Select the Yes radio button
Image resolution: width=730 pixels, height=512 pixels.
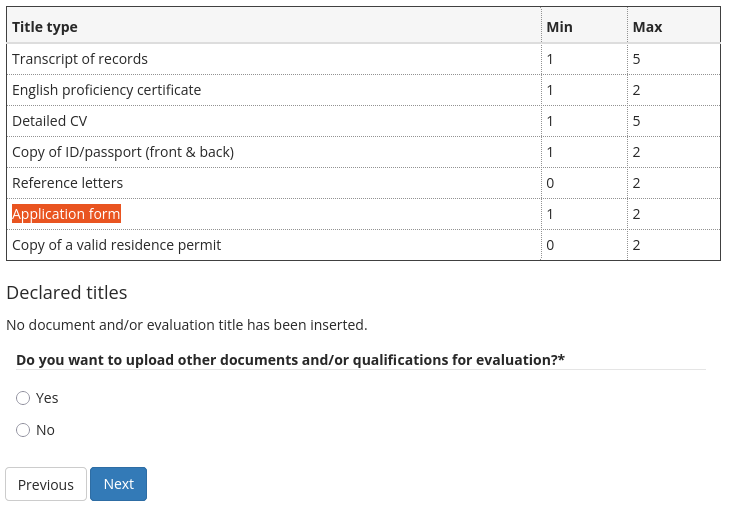pos(23,398)
